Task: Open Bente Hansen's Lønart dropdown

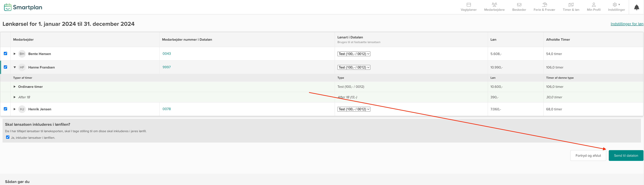Action: 353,54
